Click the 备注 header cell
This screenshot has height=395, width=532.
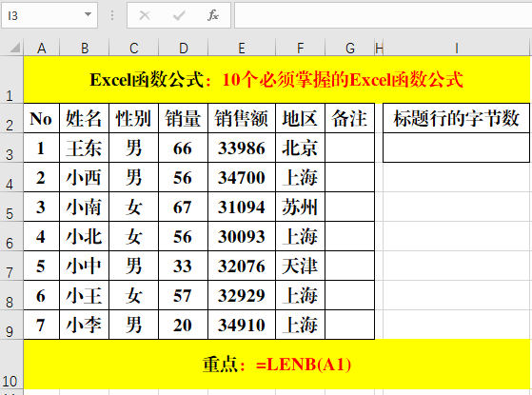350,118
